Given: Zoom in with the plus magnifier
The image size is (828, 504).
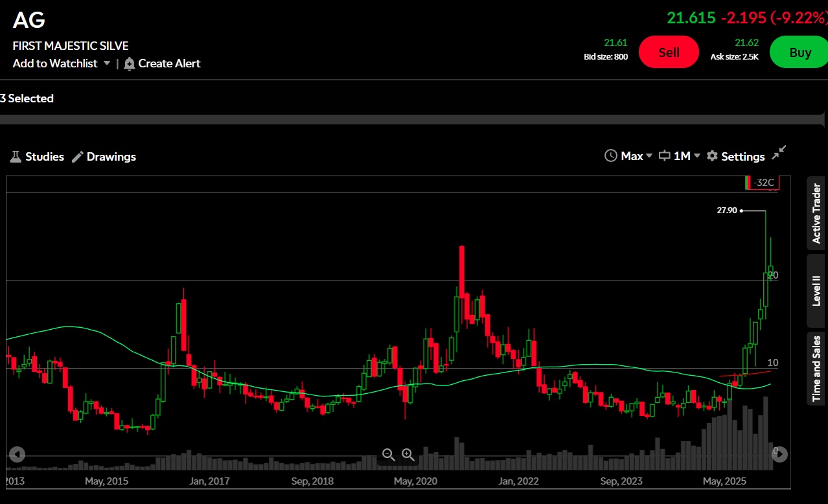Looking at the screenshot, I should 408,455.
